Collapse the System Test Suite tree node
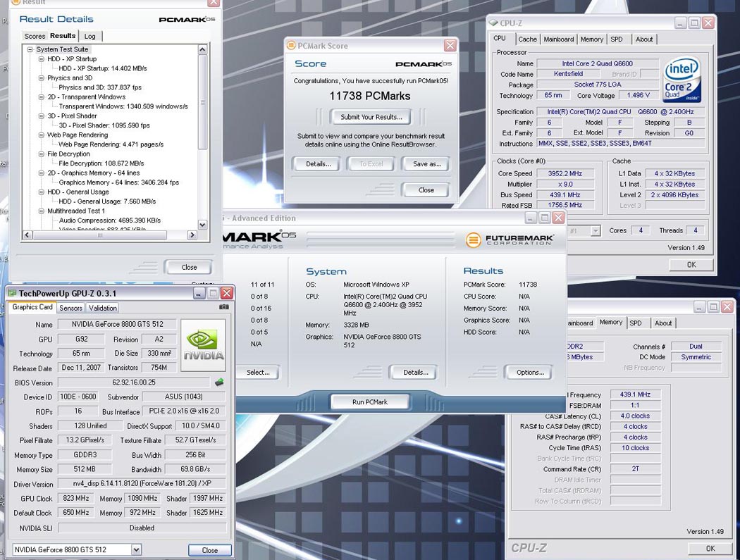Image resolution: width=740 pixels, height=560 pixels. 30,49
